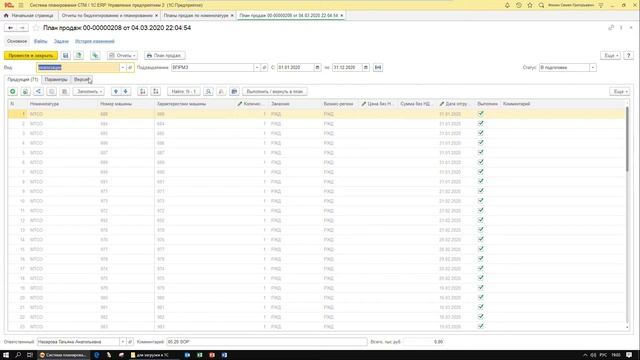Open the Еще menu in the table toolbar
This screenshot has height=360, width=640.
click(x=620, y=91)
